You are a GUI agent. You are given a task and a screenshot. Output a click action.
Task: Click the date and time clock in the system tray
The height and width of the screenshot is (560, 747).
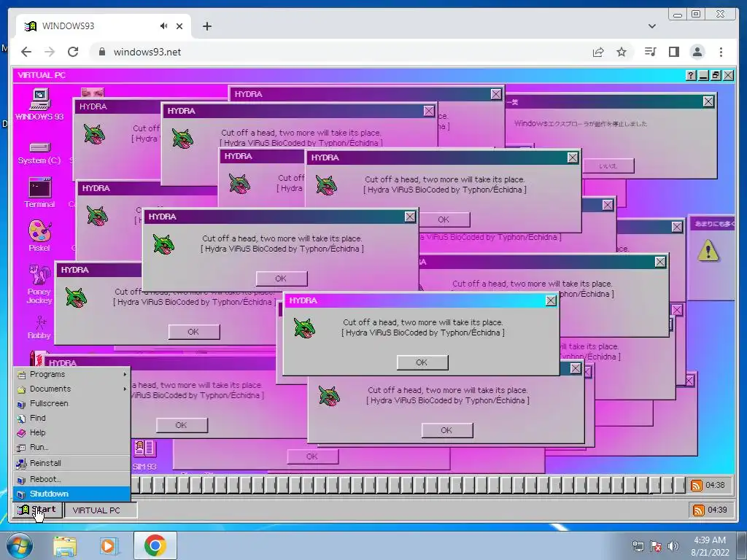(x=710, y=546)
